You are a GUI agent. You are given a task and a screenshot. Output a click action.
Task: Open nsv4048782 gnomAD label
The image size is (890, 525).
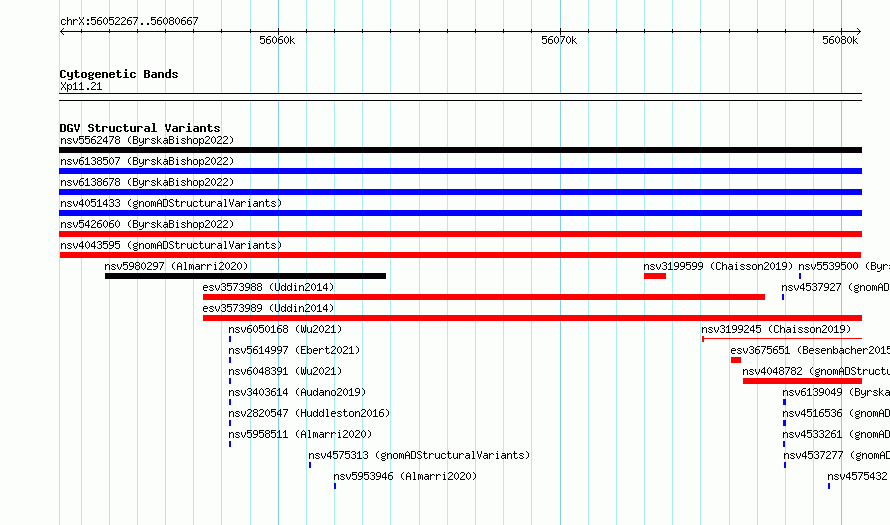[x=816, y=371]
